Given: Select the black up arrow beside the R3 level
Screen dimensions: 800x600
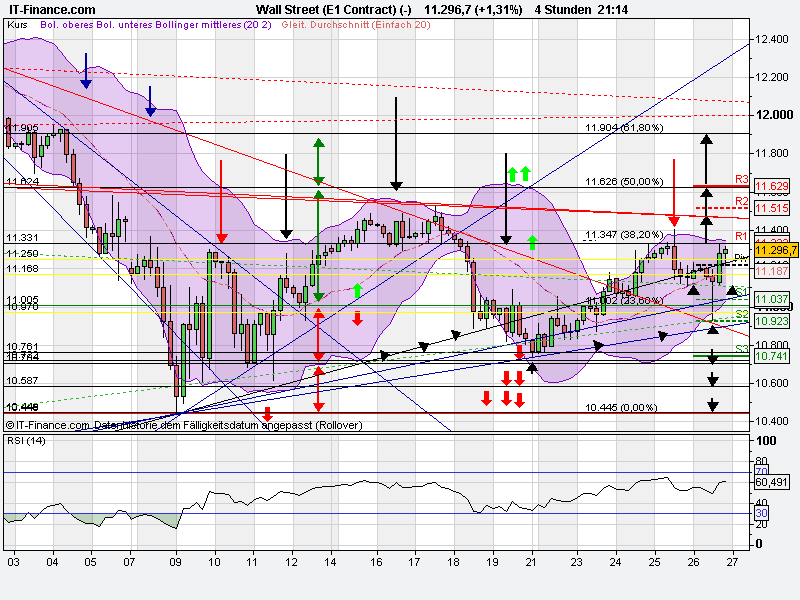Looking at the screenshot, I should click(707, 155).
